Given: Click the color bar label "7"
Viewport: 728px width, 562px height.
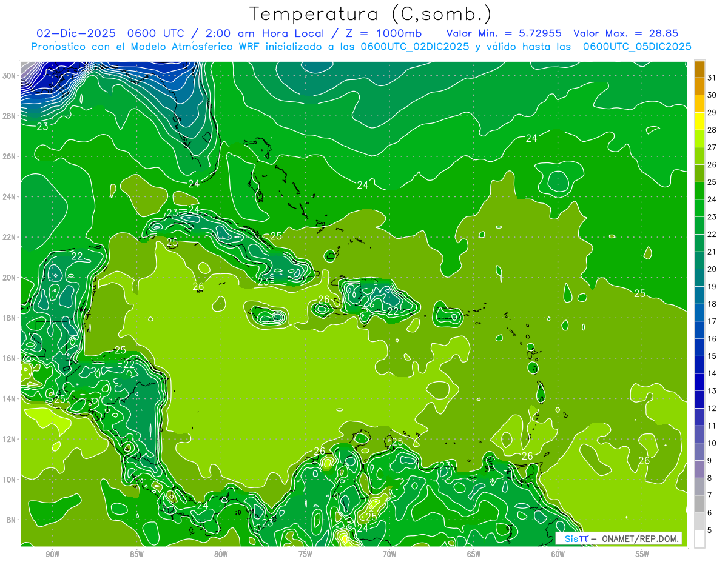Looking at the screenshot, I should point(710,495).
